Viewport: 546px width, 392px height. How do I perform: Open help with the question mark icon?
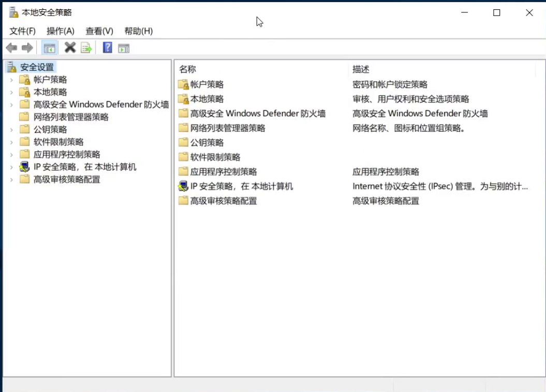(107, 47)
